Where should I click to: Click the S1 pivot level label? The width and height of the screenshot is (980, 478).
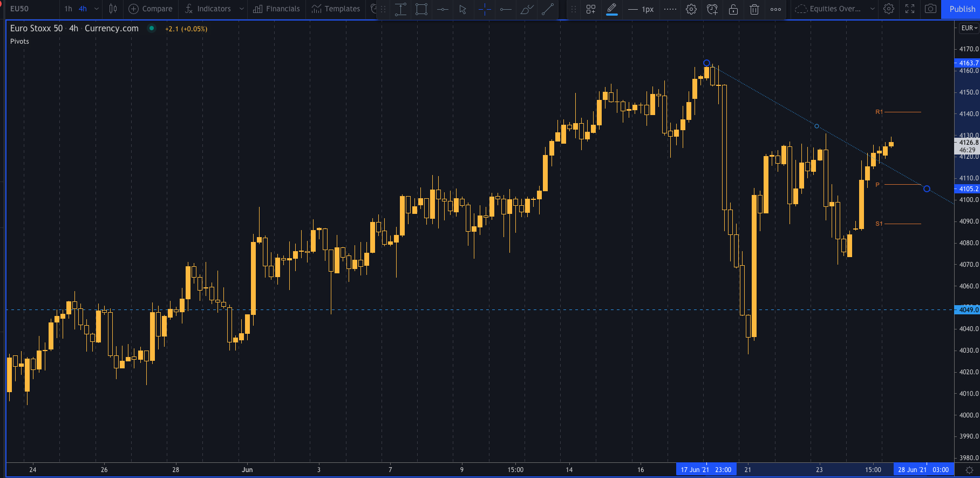click(x=879, y=224)
